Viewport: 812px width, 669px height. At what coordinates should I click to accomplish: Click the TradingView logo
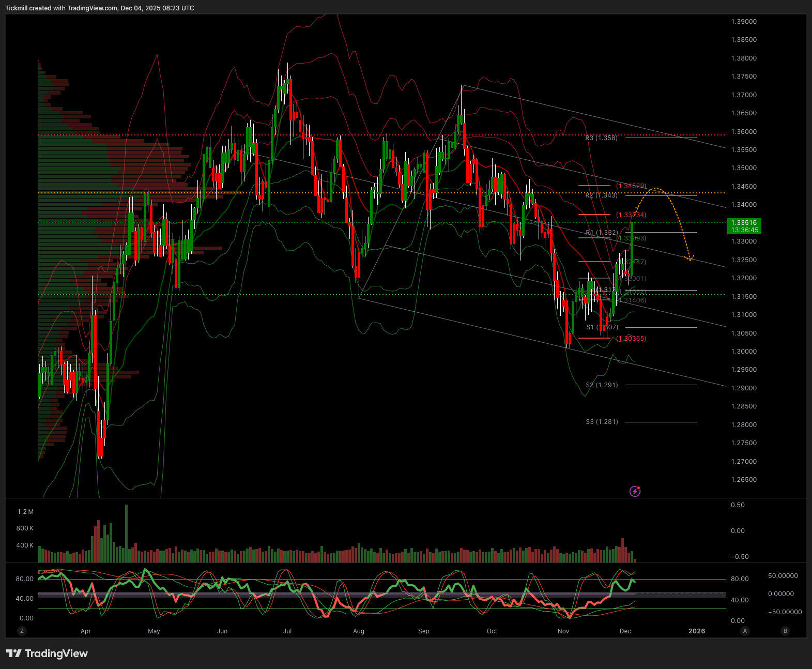47,653
